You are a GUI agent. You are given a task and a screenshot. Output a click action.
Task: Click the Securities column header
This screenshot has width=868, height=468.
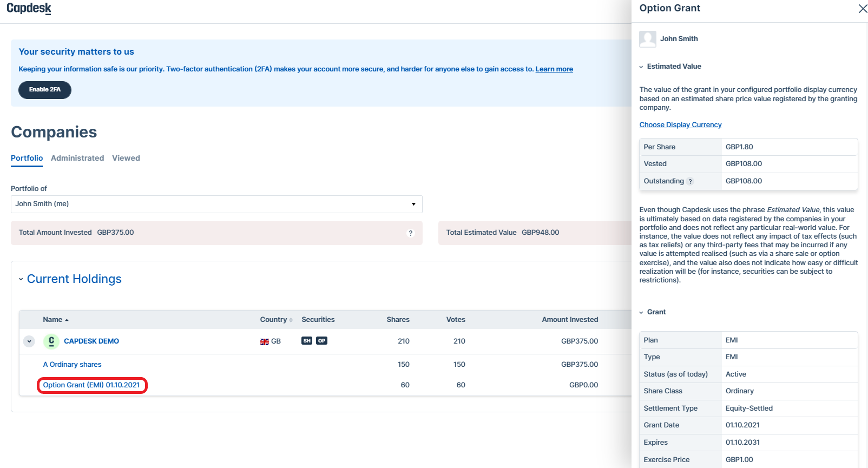pos(318,320)
